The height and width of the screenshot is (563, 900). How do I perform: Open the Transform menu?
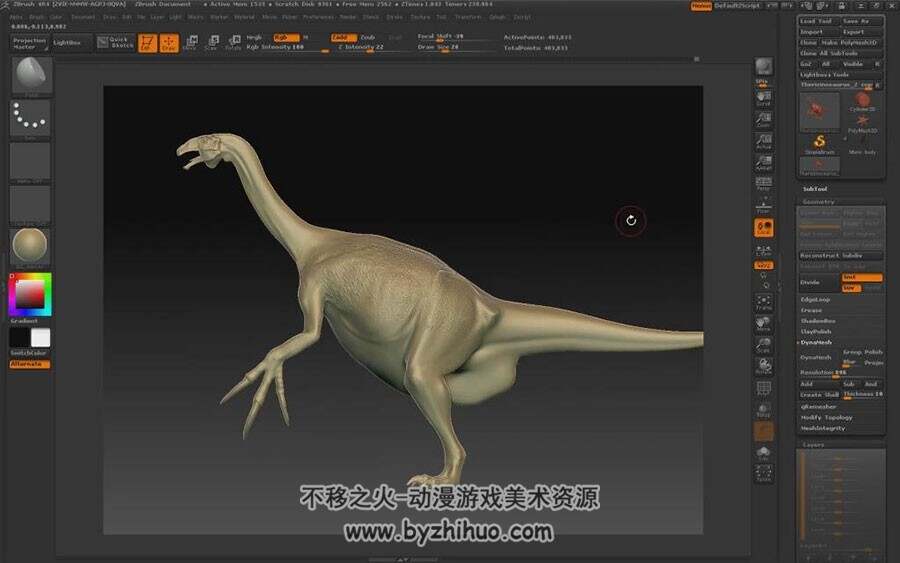(x=468, y=17)
